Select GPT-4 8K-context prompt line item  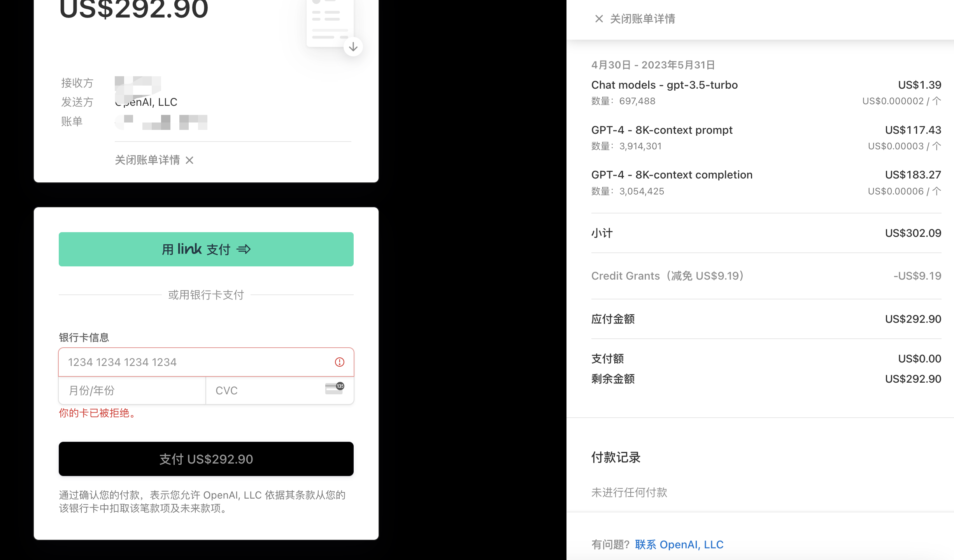click(661, 130)
